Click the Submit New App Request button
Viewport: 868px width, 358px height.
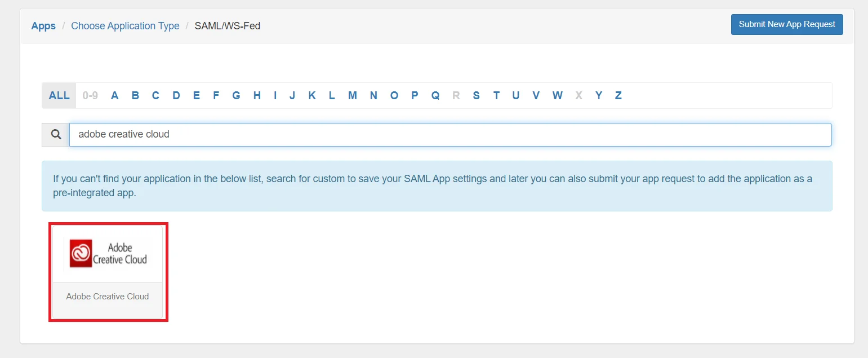(x=787, y=24)
